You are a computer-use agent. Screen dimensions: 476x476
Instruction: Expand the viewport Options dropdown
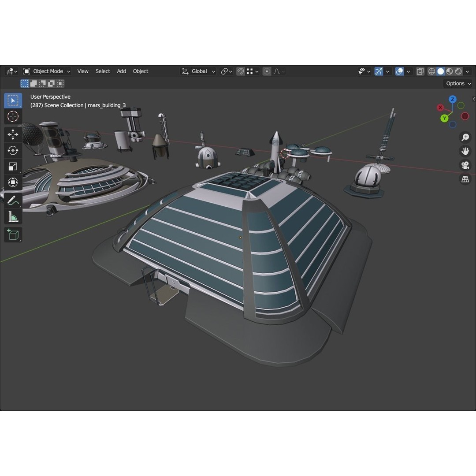pyautogui.click(x=457, y=83)
